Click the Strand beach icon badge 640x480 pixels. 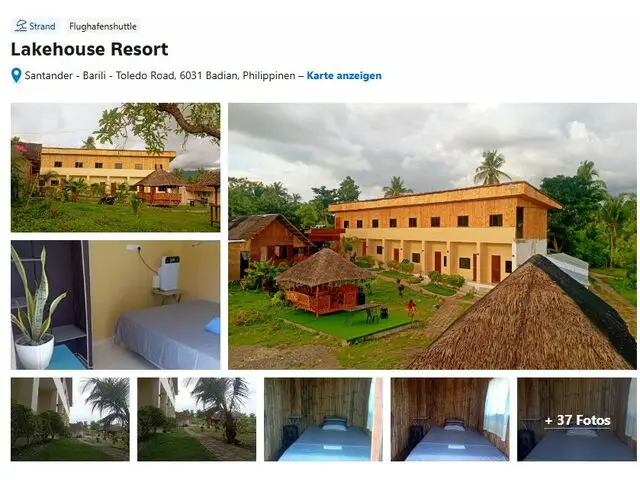[35, 26]
